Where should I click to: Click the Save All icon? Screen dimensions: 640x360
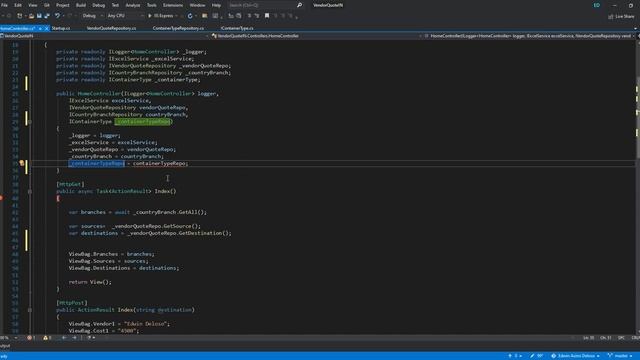pyautogui.click(x=47, y=16)
